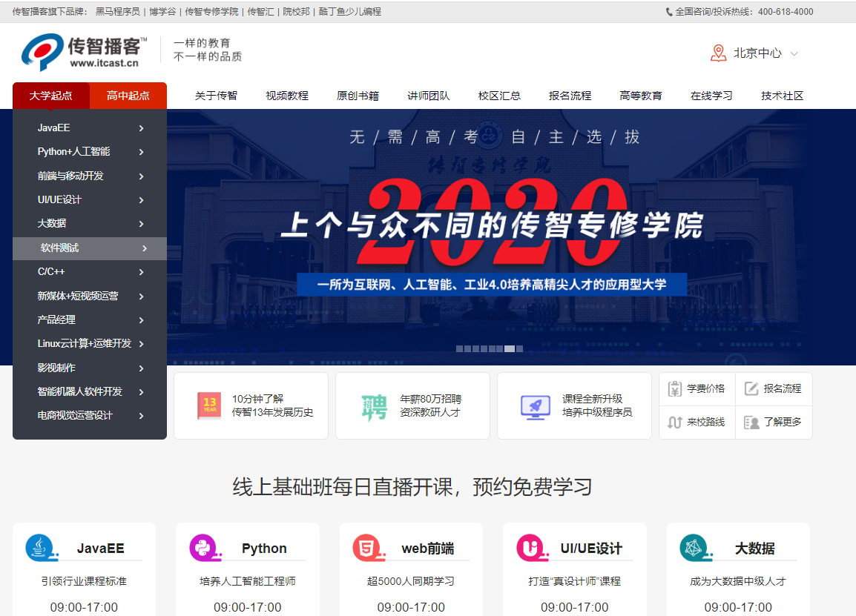856x616 pixels.
Task: Open the 北京中心 campus dropdown arrow
Action: 794,53
